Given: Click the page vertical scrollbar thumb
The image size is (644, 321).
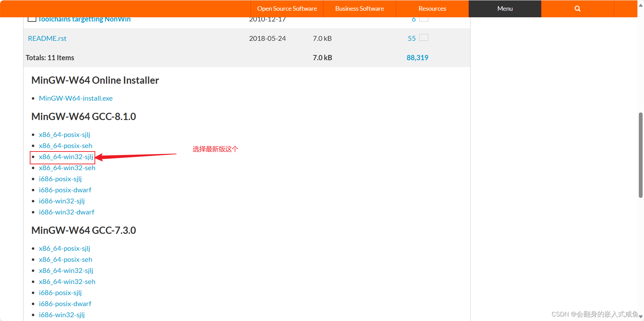Looking at the screenshot, I should pyautogui.click(x=641, y=155).
